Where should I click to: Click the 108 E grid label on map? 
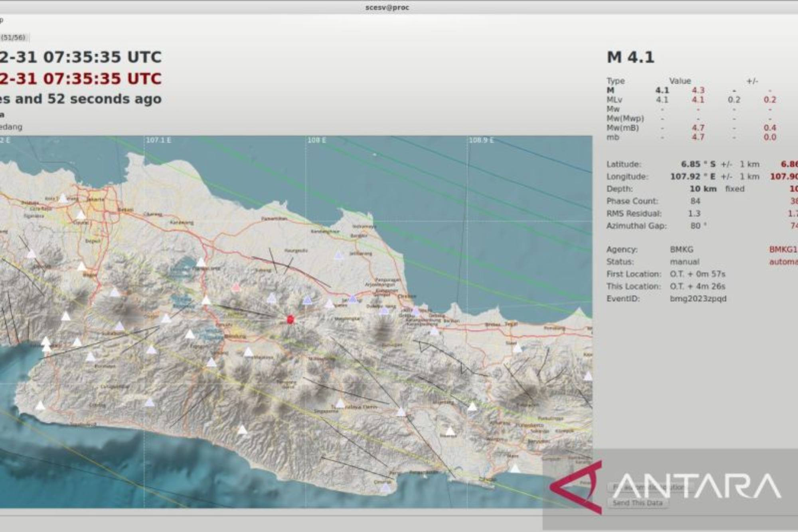[x=317, y=140]
